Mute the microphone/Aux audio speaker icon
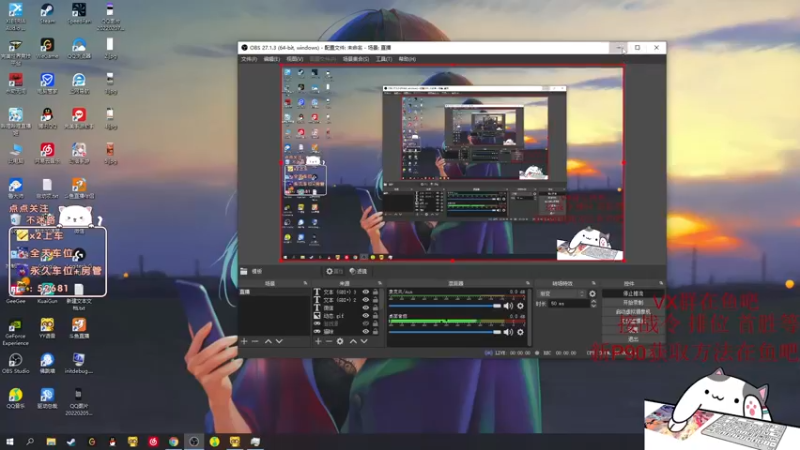This screenshot has width=800, height=450. [x=508, y=306]
